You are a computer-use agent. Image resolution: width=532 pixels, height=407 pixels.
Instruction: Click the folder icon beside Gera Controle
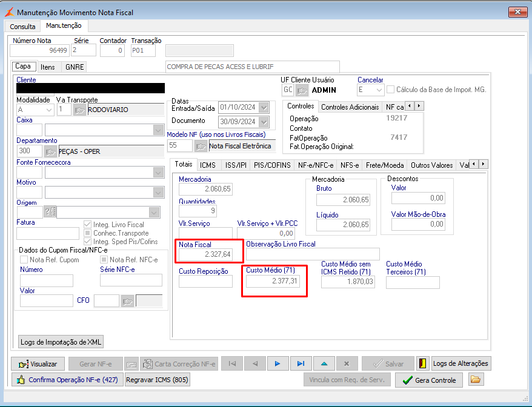pos(476,380)
